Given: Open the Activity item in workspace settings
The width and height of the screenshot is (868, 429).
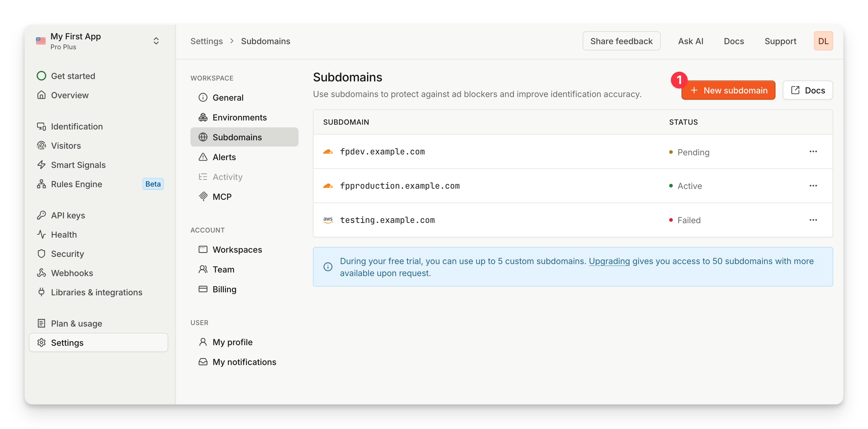Looking at the screenshot, I should (x=244, y=177).
